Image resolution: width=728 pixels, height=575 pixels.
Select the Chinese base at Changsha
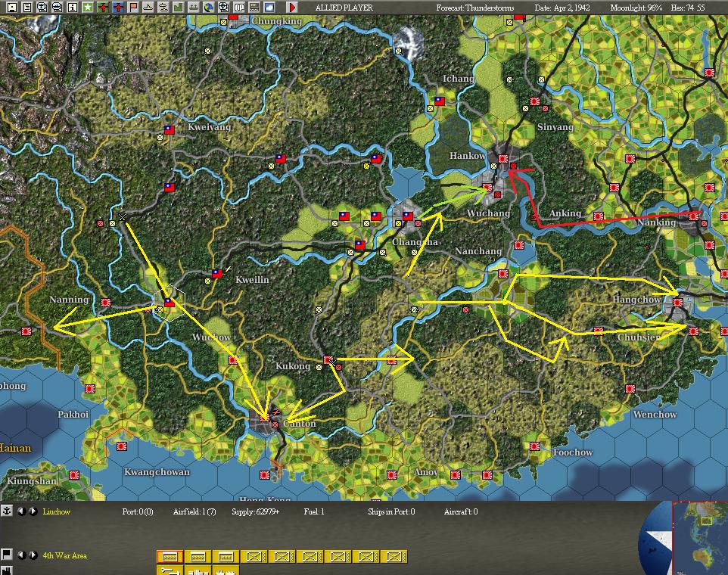click(408, 216)
